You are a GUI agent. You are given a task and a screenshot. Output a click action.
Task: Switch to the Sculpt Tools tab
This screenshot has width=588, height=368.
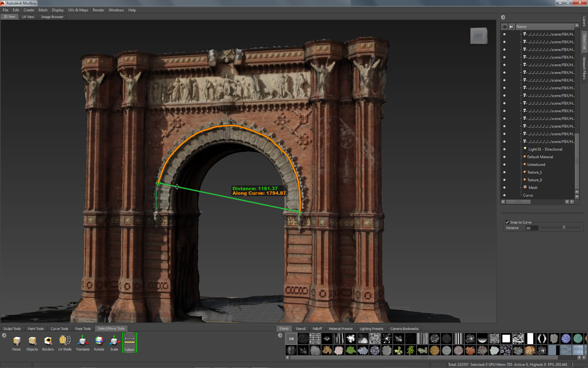click(x=12, y=329)
